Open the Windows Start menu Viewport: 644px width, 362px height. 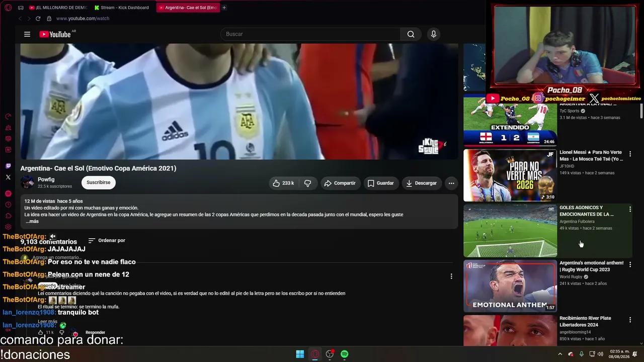[x=300, y=354]
